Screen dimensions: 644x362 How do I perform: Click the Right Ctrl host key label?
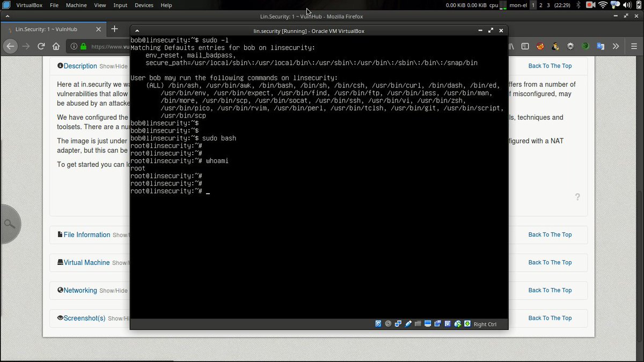485,324
